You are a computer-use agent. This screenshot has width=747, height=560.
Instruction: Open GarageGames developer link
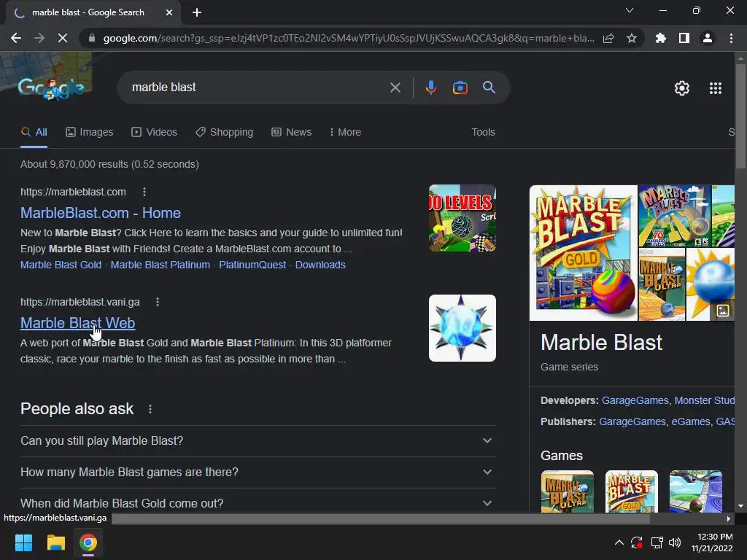[x=635, y=400]
